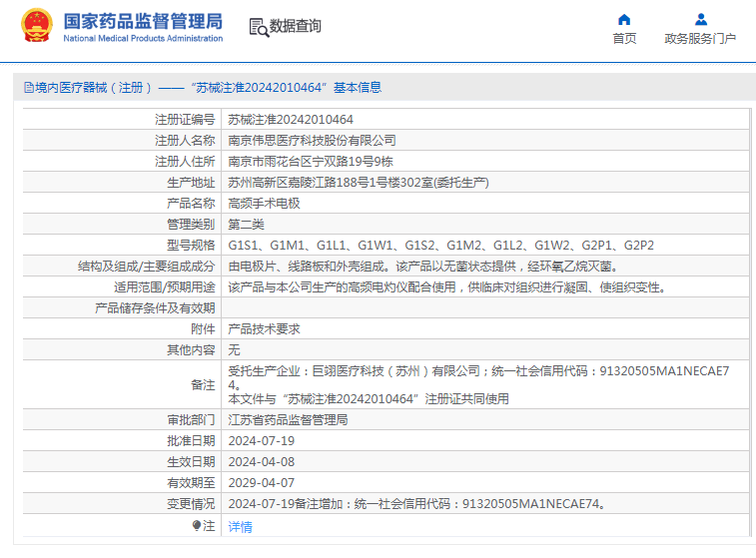Click production address 苏州高新区嘉陵江路188号
756x558 pixels.
click(359, 182)
